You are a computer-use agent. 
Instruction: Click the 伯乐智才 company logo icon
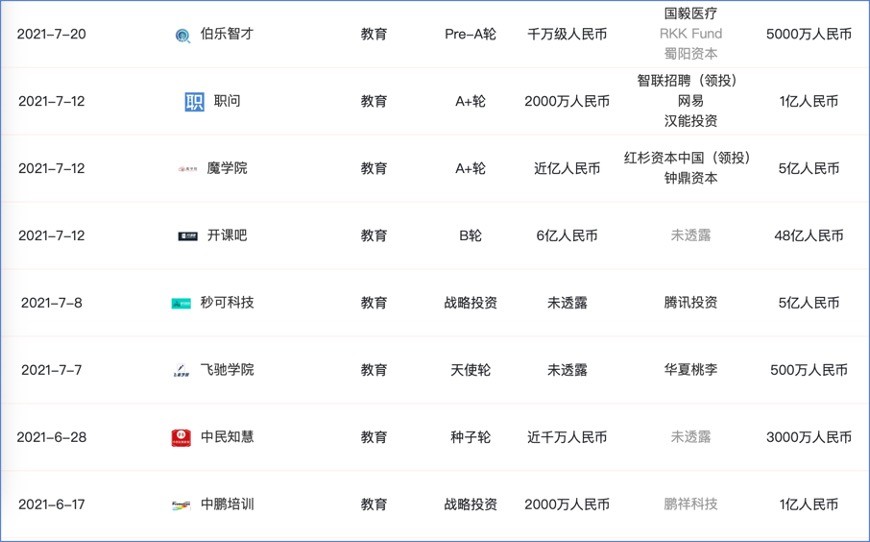tap(183, 36)
